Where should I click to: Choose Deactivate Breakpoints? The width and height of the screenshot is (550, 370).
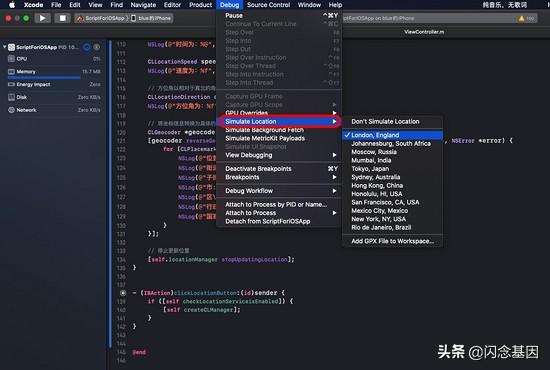point(279,169)
